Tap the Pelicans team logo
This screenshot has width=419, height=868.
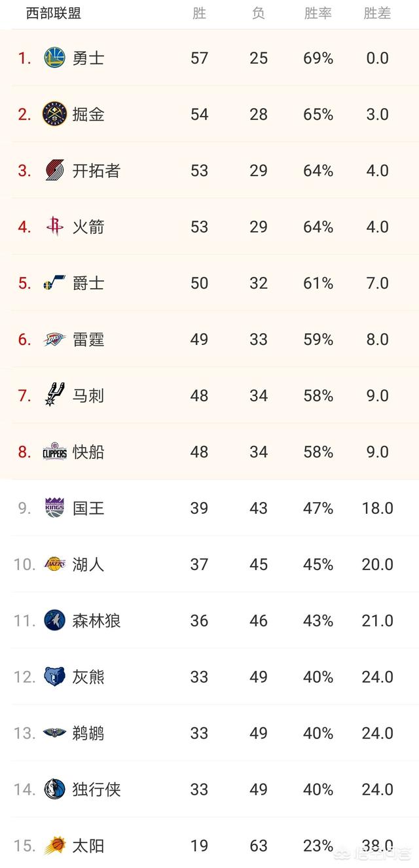pos(54,732)
